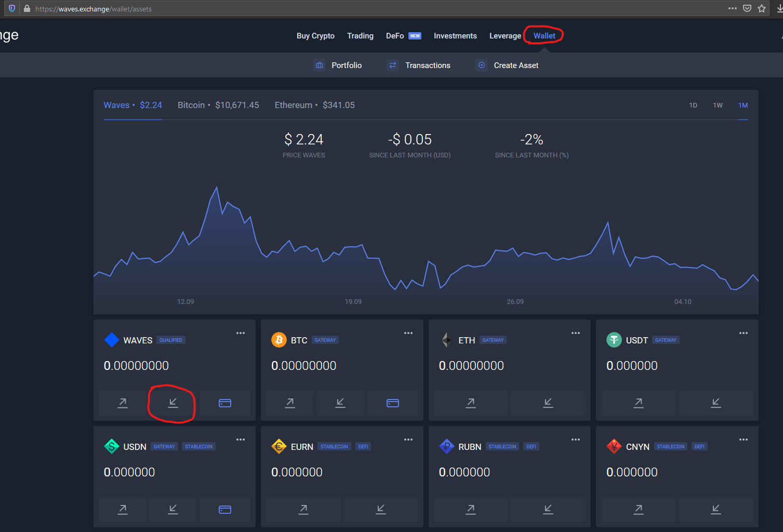Click the receive arrow icon on USDT card
Screen dimensions: 783x532
715,403
